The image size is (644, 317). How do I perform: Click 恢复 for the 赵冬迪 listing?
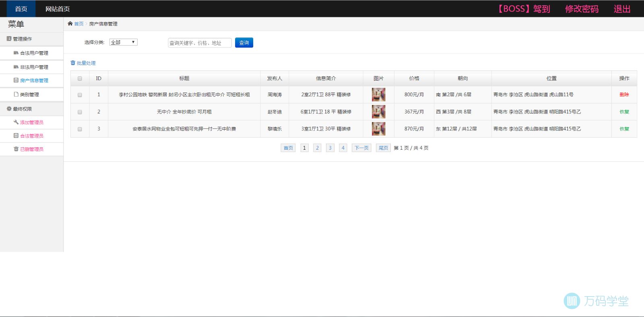624,112
